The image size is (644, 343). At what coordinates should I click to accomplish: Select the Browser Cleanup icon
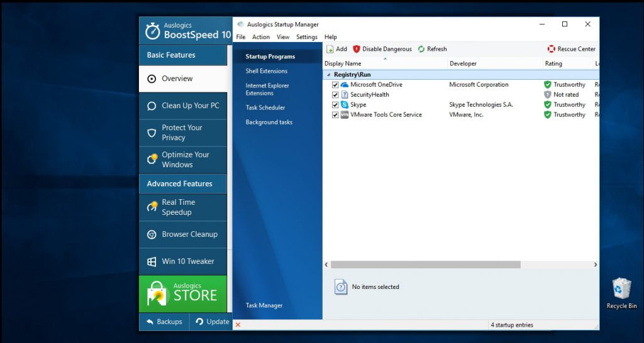[152, 234]
